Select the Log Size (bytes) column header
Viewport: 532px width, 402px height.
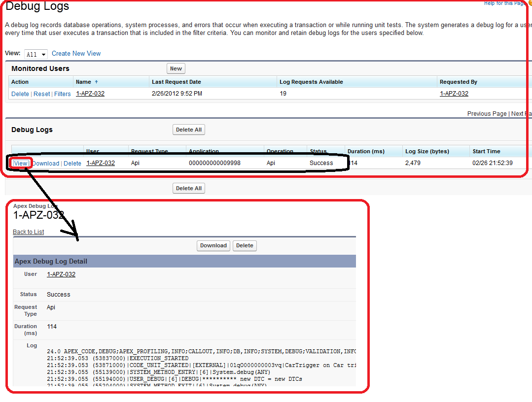(x=427, y=152)
